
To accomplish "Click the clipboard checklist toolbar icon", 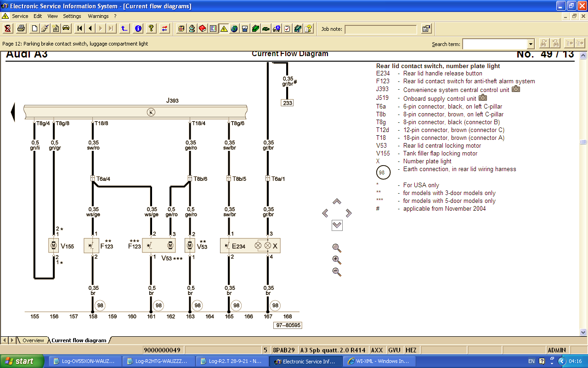I will 287,29.
